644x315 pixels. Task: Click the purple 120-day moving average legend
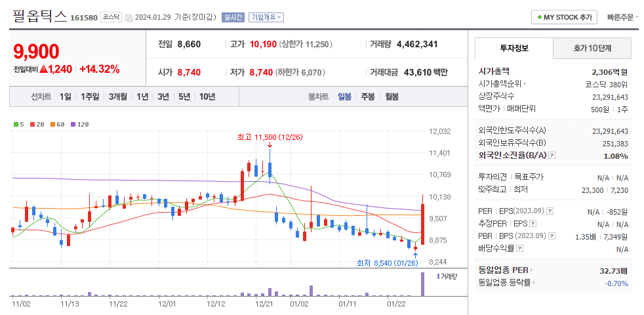coord(79,124)
